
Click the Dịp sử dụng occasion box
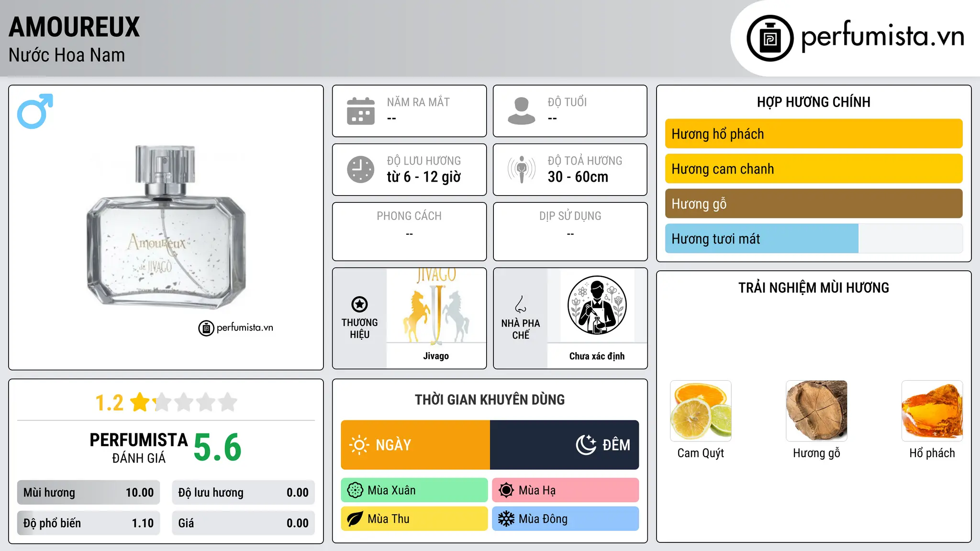click(x=570, y=231)
